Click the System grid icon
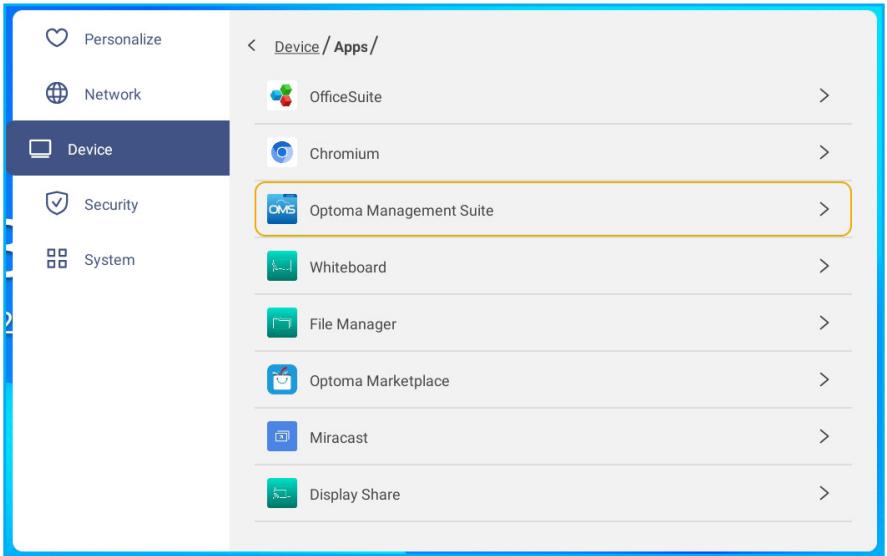Screen dimensions: 887x556 click(x=57, y=258)
